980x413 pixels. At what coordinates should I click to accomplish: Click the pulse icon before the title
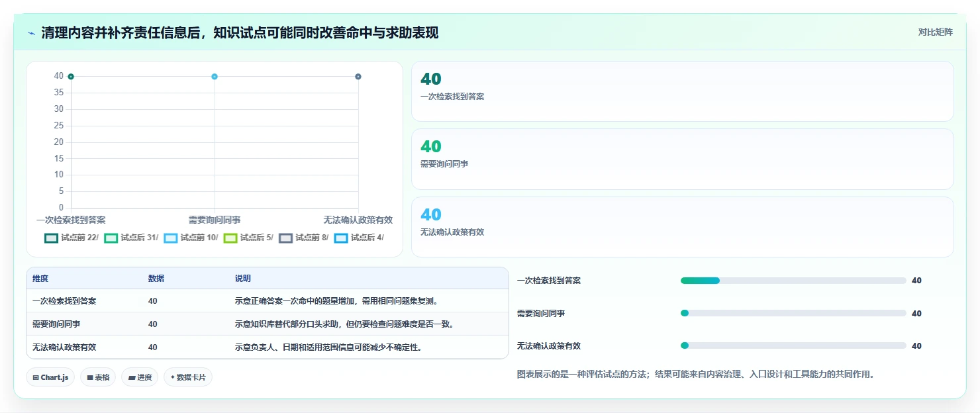31,33
